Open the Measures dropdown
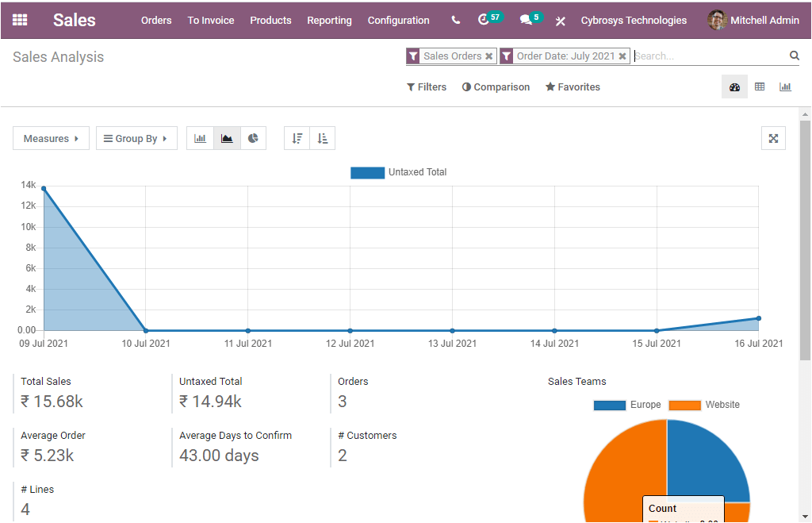The width and height of the screenshot is (812, 523). point(51,138)
